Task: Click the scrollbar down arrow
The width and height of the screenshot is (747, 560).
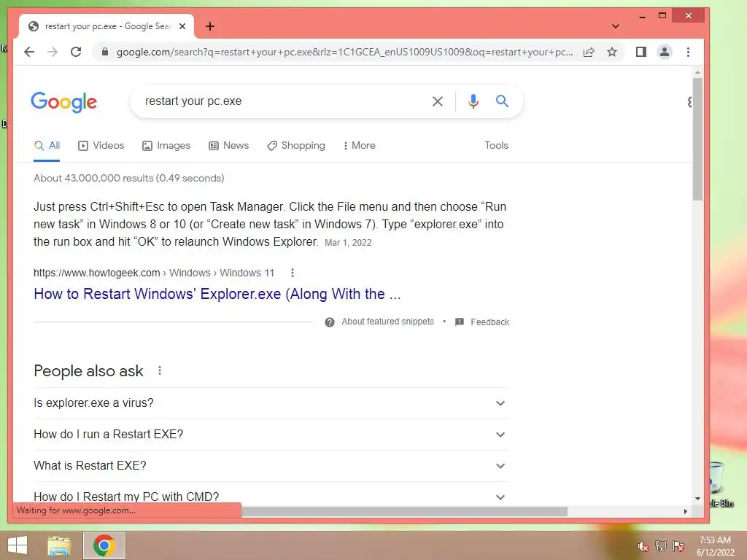Action: 697,499
